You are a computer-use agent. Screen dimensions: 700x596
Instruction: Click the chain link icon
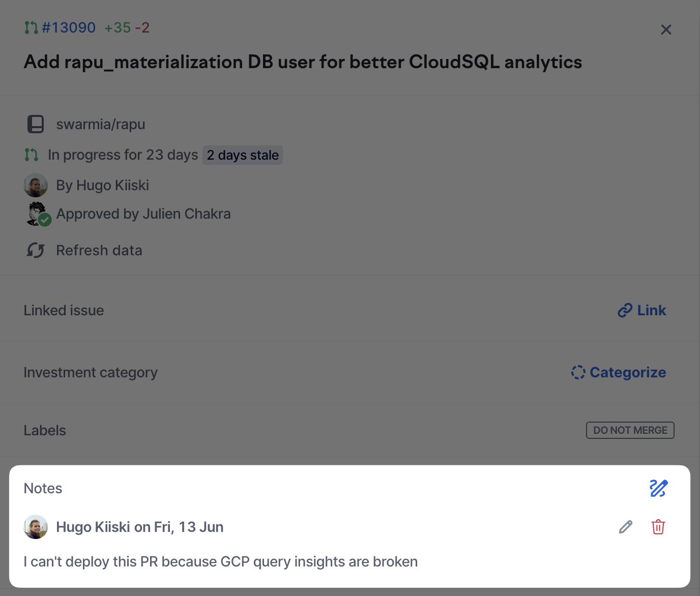[625, 310]
